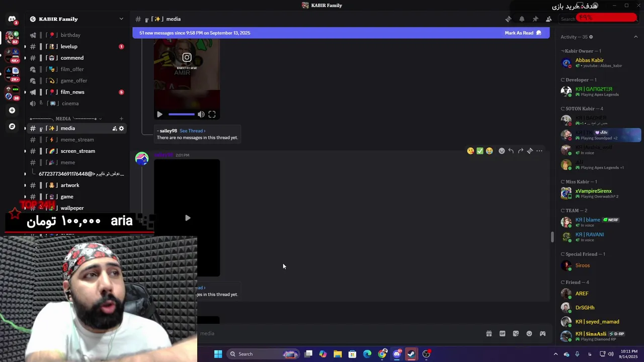Add a server plus icon
Viewport: 644px width, 362px height.
pos(12,110)
